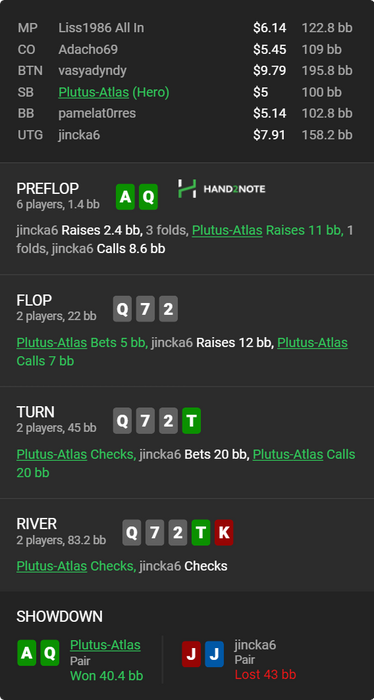Click Plutus-Atlas Checks link on the river

pos(52,567)
